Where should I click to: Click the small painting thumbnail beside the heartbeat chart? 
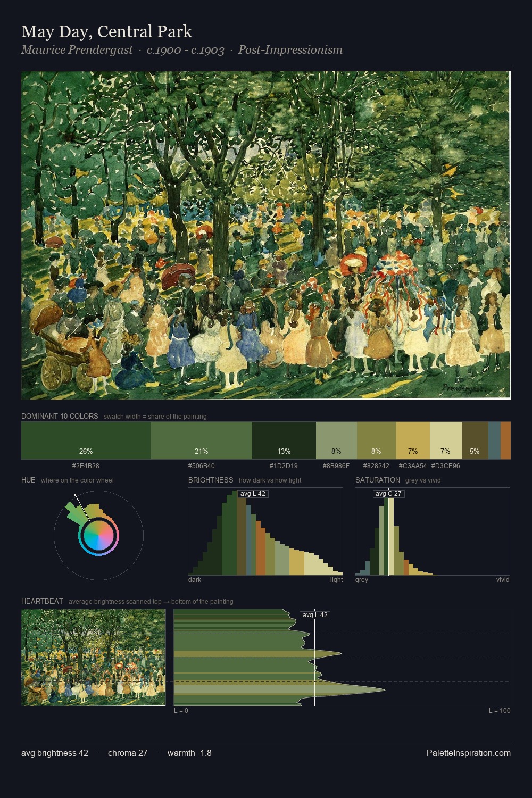(93, 658)
